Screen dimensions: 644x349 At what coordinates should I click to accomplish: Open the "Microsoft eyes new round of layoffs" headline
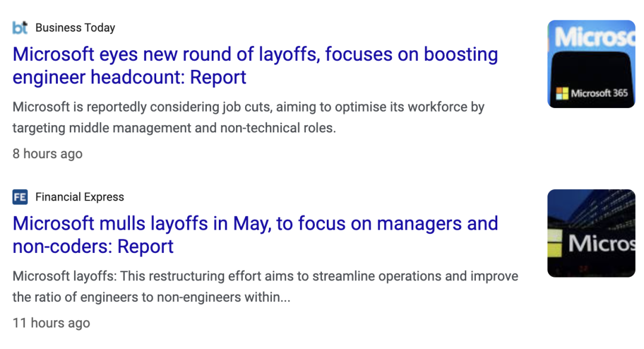(x=255, y=55)
